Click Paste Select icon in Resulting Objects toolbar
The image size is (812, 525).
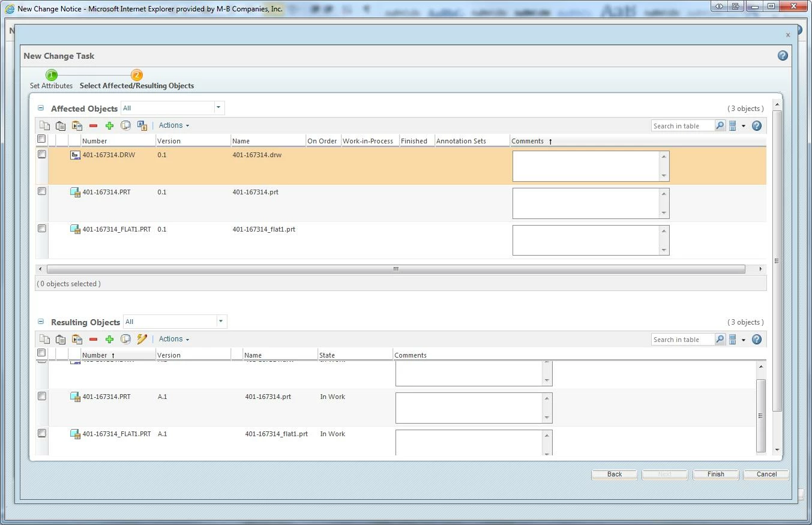77,339
